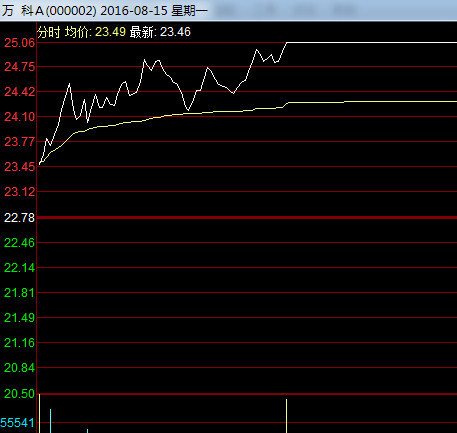
Task: Click the 25.06 limit-up price label
Action: click(x=19, y=42)
